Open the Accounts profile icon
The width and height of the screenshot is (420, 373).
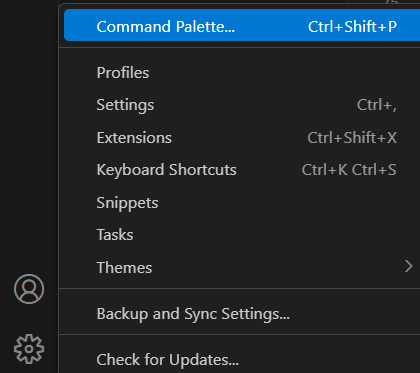[29, 289]
